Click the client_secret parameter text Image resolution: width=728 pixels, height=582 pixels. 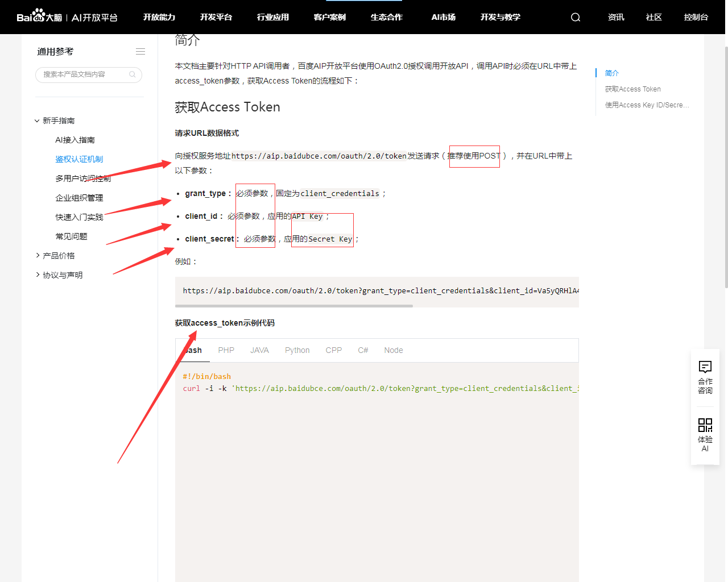(209, 239)
